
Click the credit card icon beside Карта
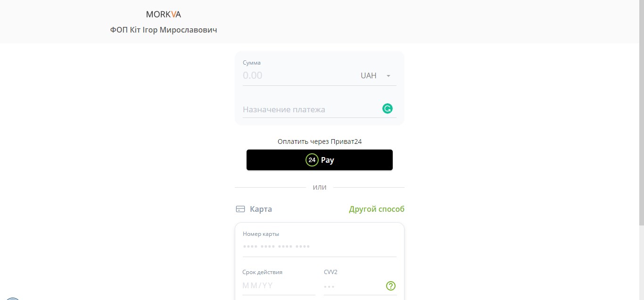[x=240, y=209]
